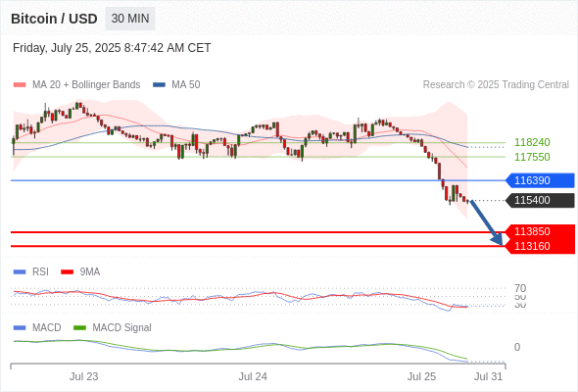Click the 30 MIN timeframe badge
The width and height of the screenshot is (578, 392).
[130, 19]
